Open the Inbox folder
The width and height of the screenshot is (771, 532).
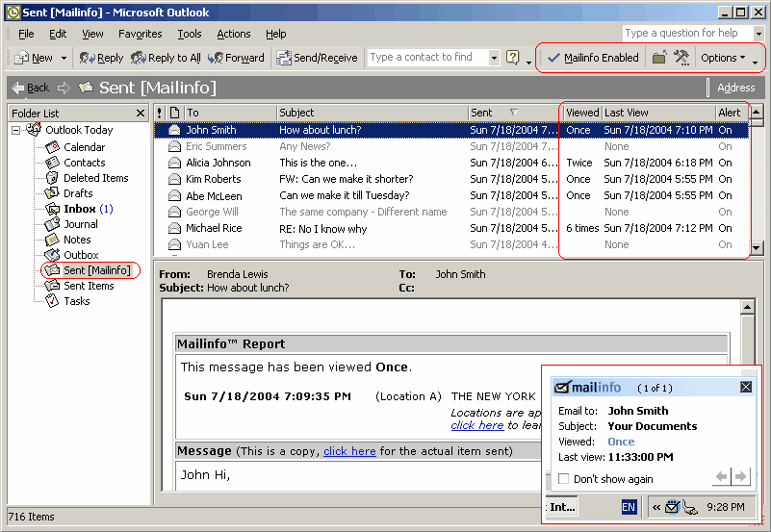[x=79, y=209]
